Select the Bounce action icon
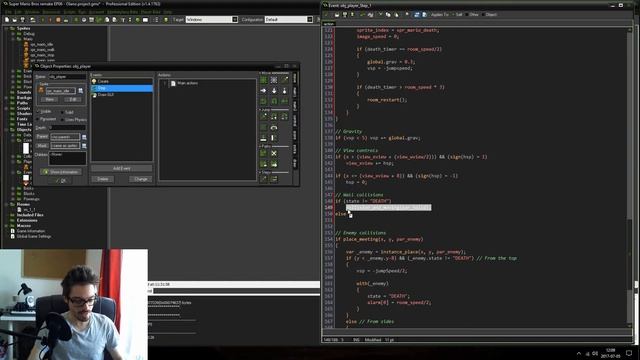The height and width of the screenshot is (360, 640). (274, 138)
